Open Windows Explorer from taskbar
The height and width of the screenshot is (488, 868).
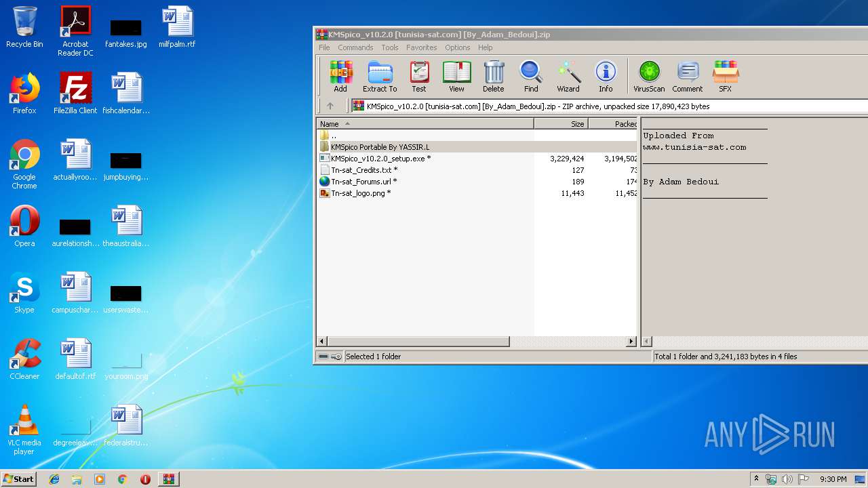(77, 479)
